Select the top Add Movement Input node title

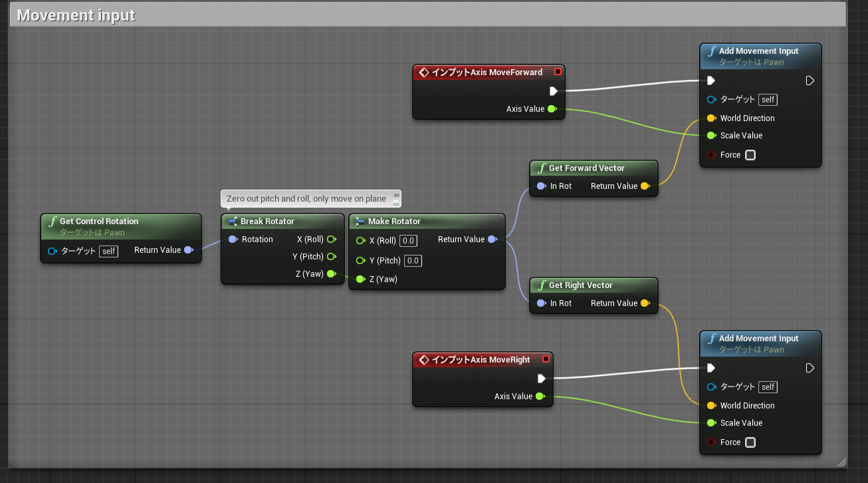tap(758, 51)
